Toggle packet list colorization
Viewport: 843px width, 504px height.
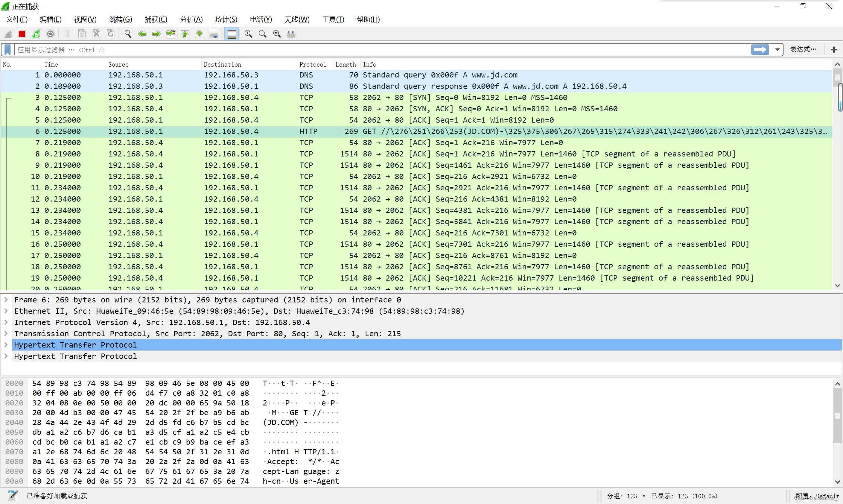(232, 34)
